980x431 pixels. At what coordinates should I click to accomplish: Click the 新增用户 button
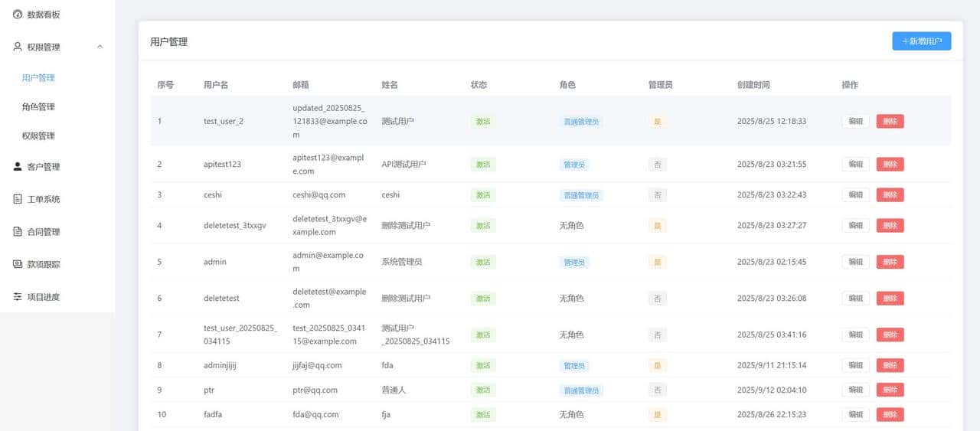(x=922, y=41)
